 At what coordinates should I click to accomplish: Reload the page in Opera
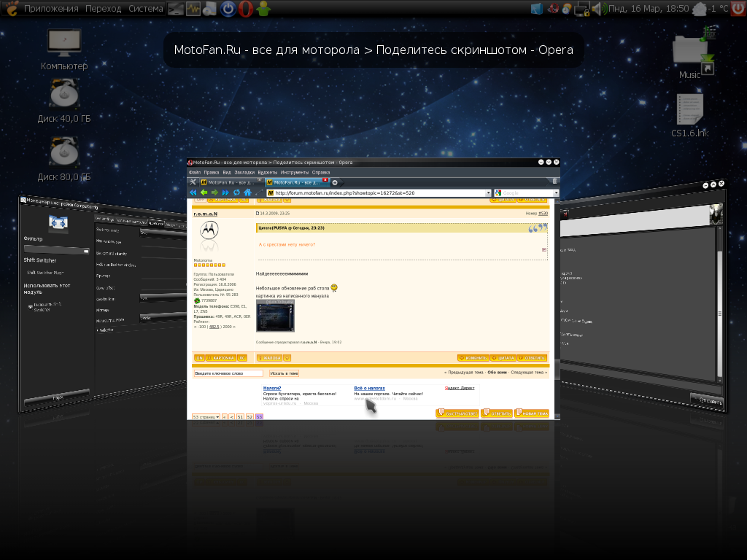click(236, 192)
